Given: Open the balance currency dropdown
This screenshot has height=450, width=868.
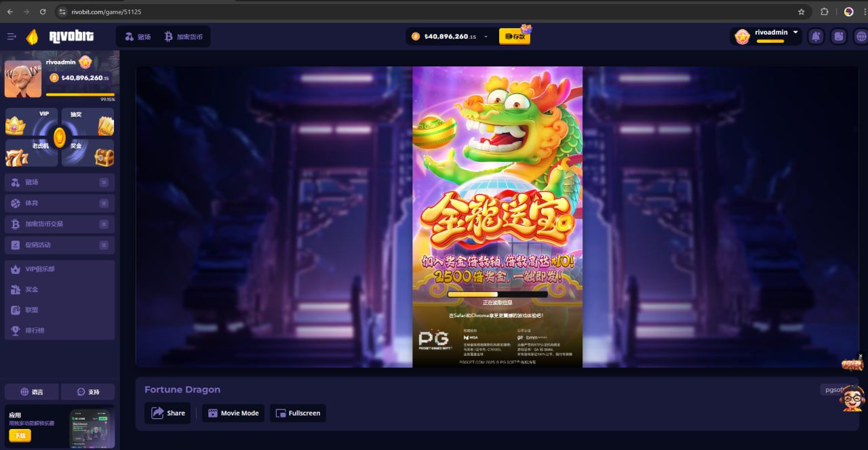Looking at the screenshot, I should pyautogui.click(x=486, y=37).
